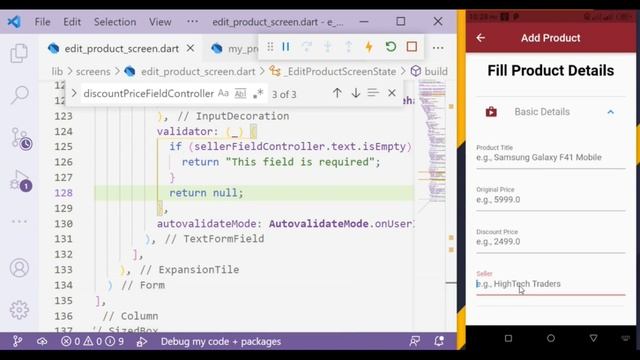Viewport: 640px width, 360px height.
Task: Click Step Over in debug toolbar
Action: tap(307, 47)
